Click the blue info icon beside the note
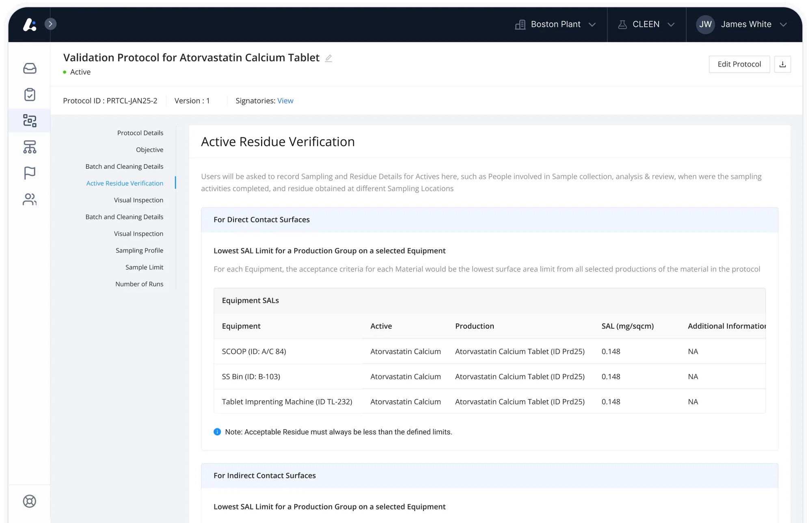Image resolution: width=812 pixels, height=523 pixels. point(217,432)
